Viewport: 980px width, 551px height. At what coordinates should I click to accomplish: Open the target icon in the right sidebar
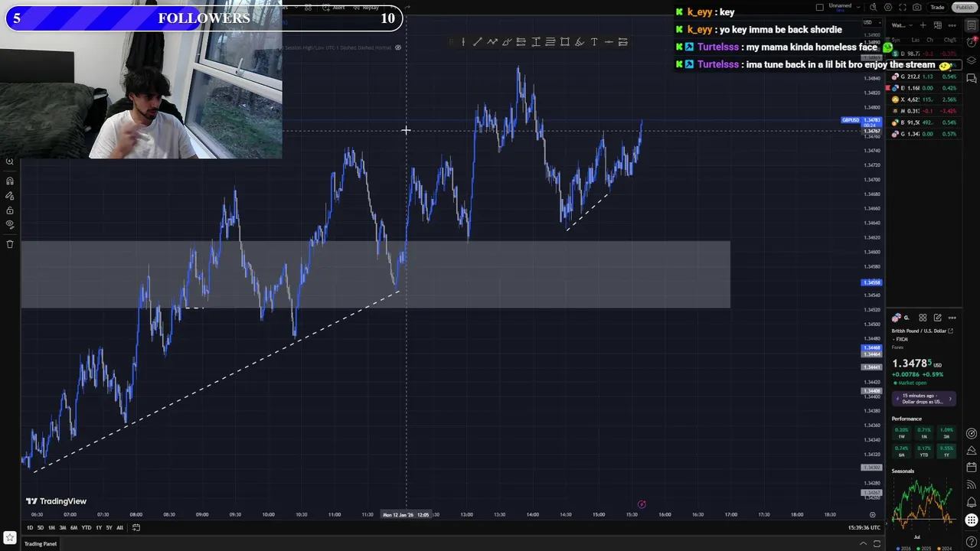click(972, 434)
